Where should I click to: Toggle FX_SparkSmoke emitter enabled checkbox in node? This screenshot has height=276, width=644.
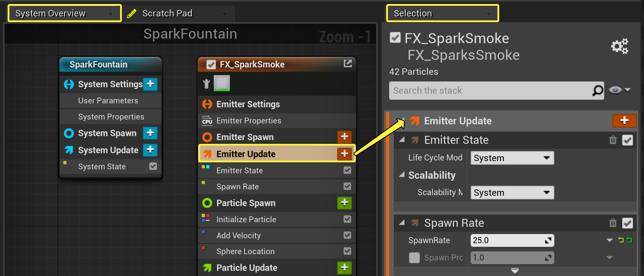pyautogui.click(x=211, y=64)
